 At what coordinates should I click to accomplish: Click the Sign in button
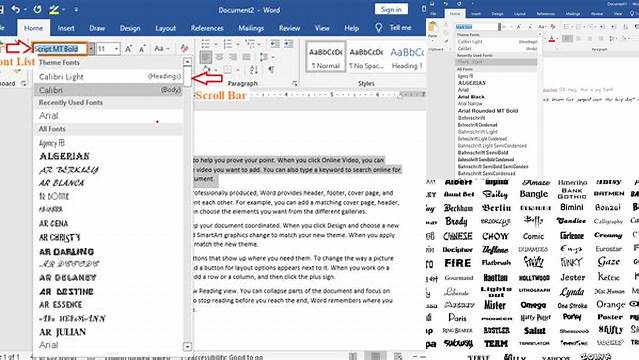pos(391,9)
